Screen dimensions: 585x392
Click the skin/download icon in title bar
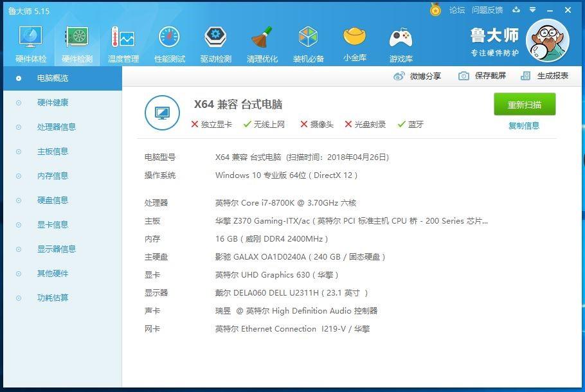516,10
